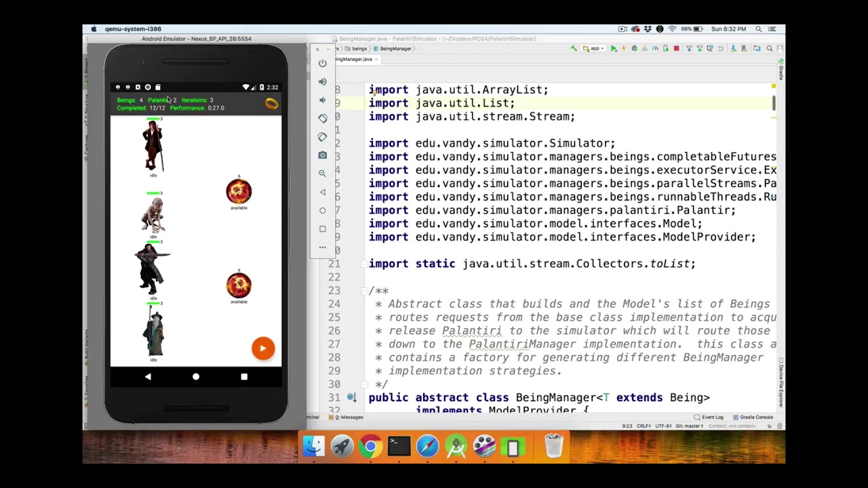Click emulator panel Home circle
This screenshot has width=868, height=488.
coord(323,210)
